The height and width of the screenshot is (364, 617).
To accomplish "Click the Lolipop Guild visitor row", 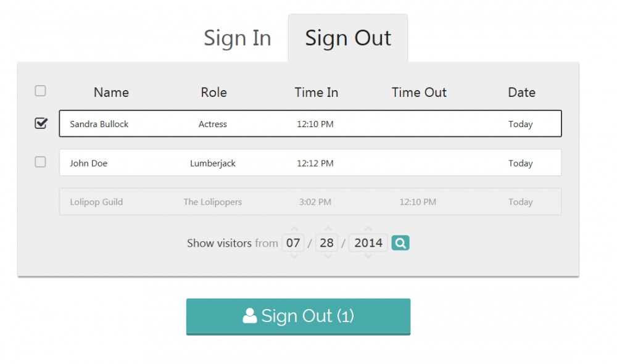I will point(310,202).
